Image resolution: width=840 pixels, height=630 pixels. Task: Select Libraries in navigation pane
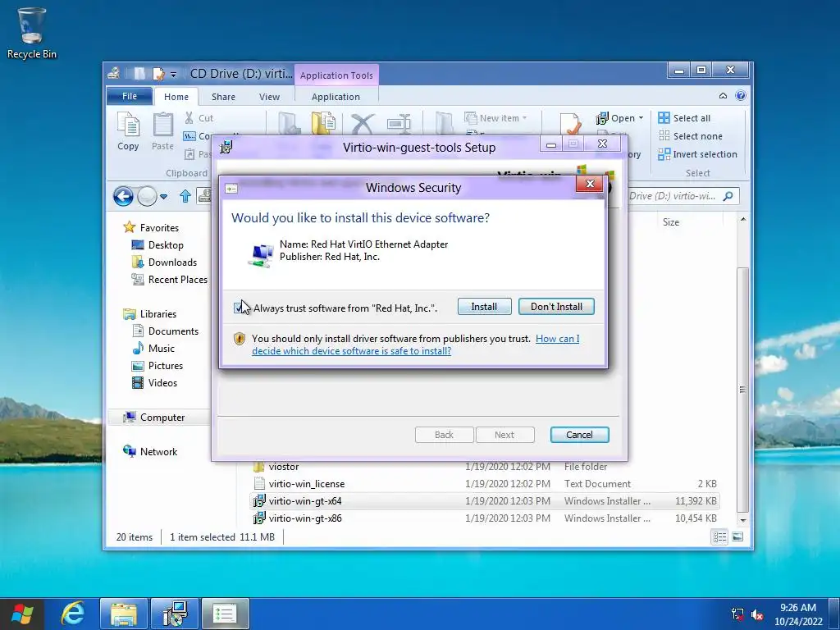click(x=149, y=314)
